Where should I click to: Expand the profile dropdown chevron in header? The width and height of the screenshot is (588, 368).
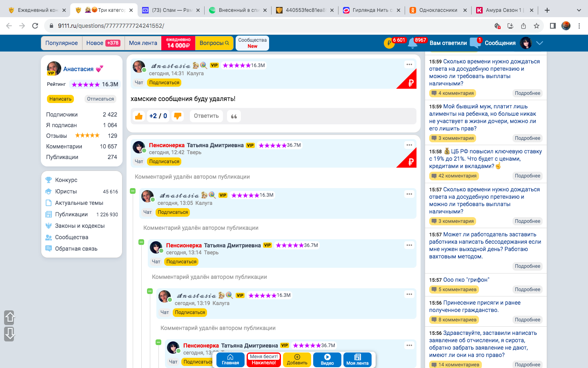[x=539, y=43]
